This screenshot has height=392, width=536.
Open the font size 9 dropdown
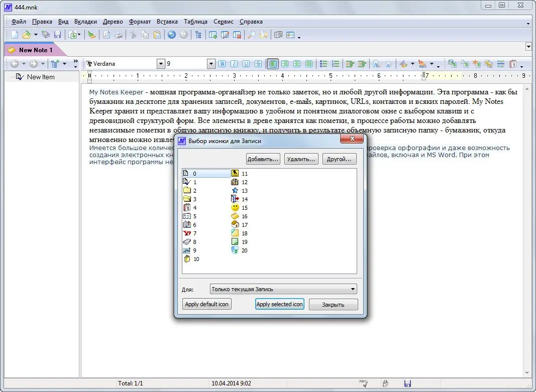pyautogui.click(x=211, y=64)
